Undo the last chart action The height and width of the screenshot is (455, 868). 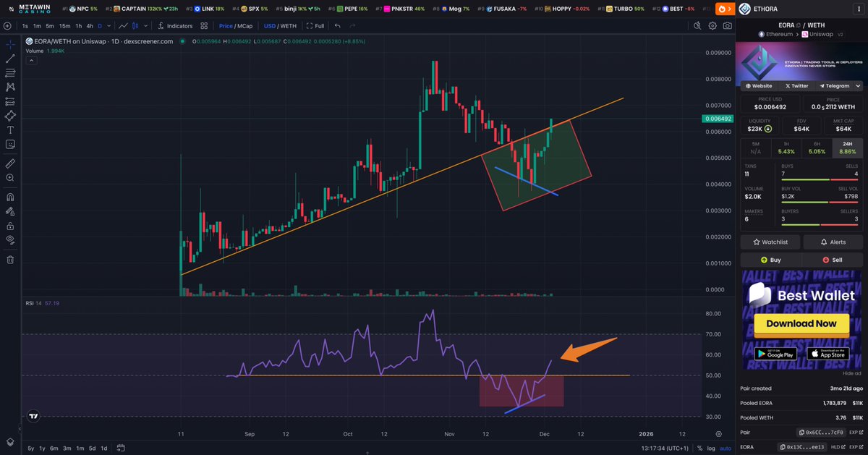(x=337, y=25)
